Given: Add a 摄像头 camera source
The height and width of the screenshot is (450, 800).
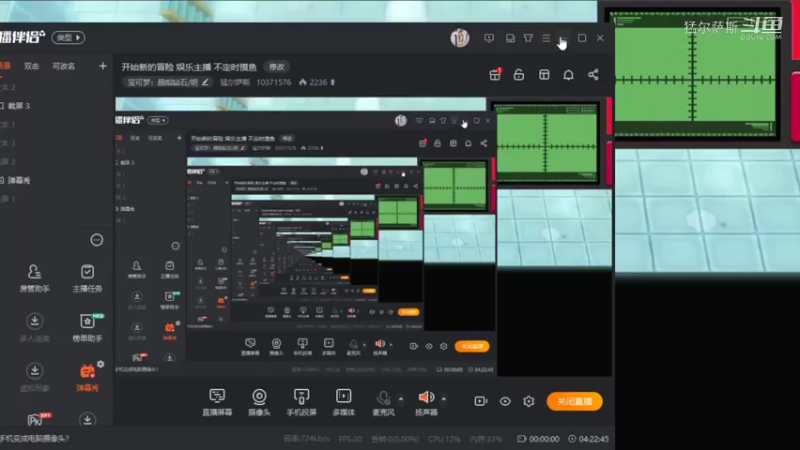Looking at the screenshot, I should (x=259, y=403).
